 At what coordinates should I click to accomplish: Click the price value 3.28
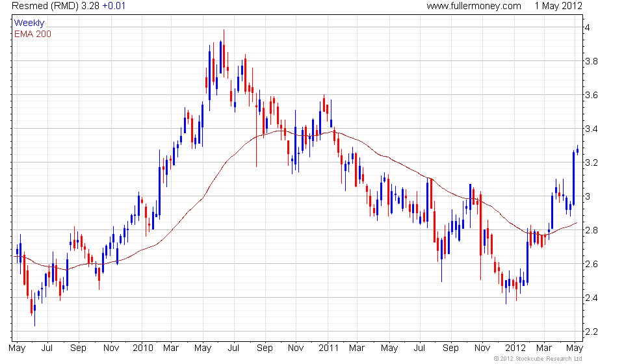90,6
